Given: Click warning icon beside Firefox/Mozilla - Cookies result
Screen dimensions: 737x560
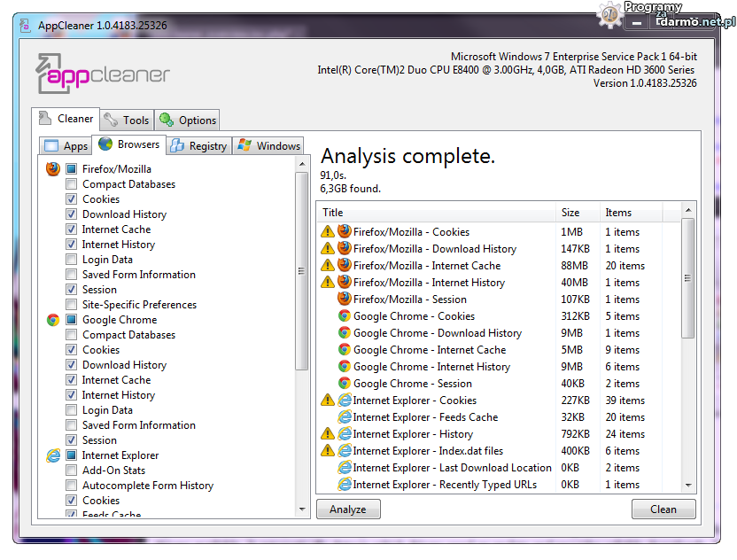Looking at the screenshot, I should click(x=328, y=232).
